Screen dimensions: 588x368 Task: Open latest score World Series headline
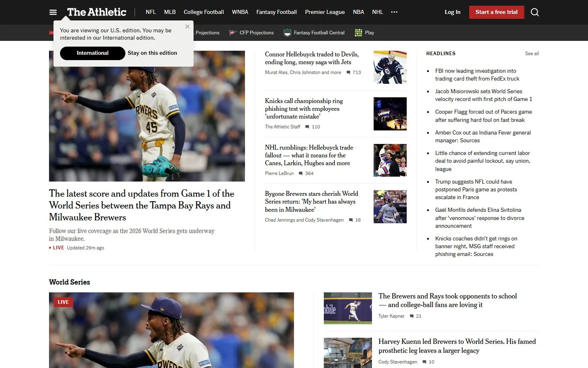pos(142,205)
